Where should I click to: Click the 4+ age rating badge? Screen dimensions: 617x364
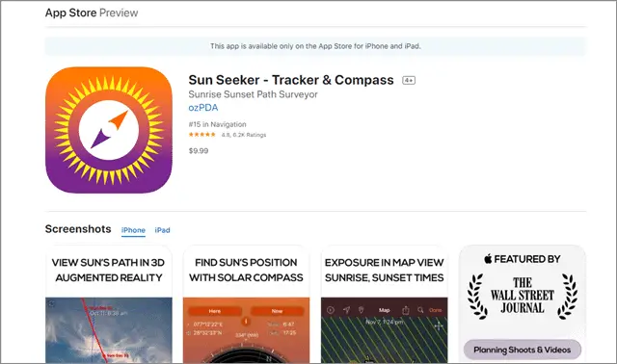(x=409, y=80)
